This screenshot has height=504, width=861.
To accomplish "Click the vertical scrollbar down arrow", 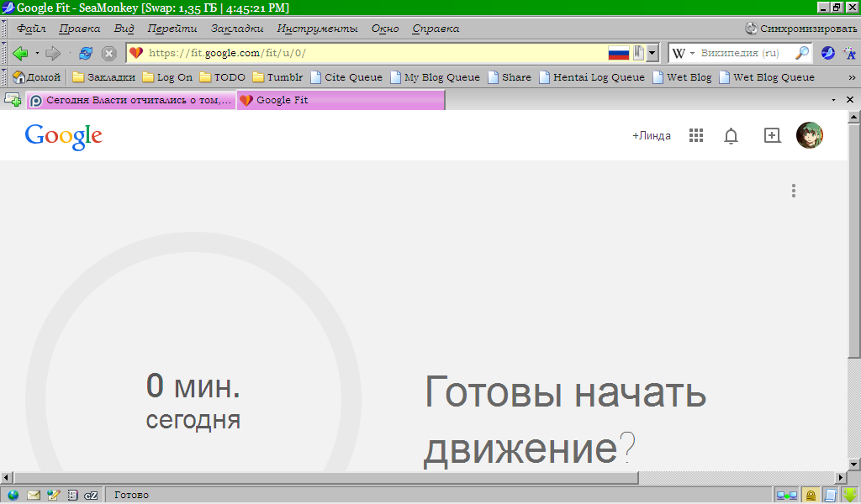I will point(854,465).
